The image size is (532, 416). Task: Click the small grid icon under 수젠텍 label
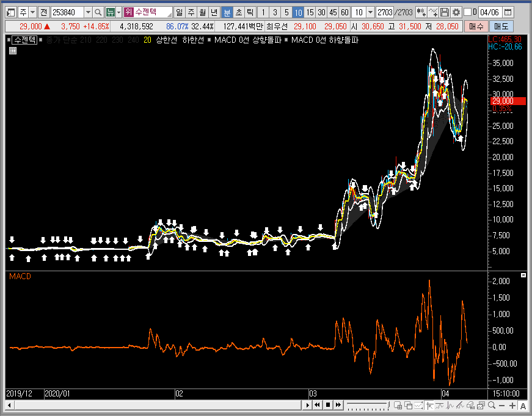tap(13, 51)
